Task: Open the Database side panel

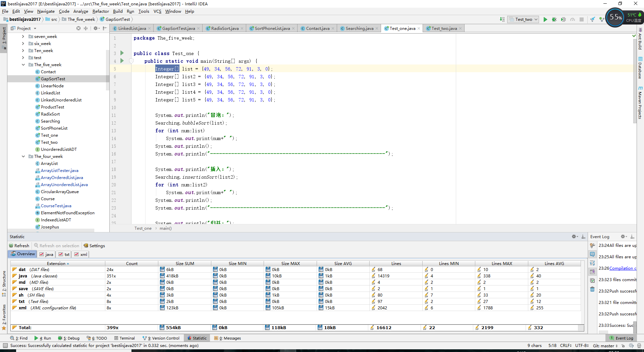Action: (640, 69)
